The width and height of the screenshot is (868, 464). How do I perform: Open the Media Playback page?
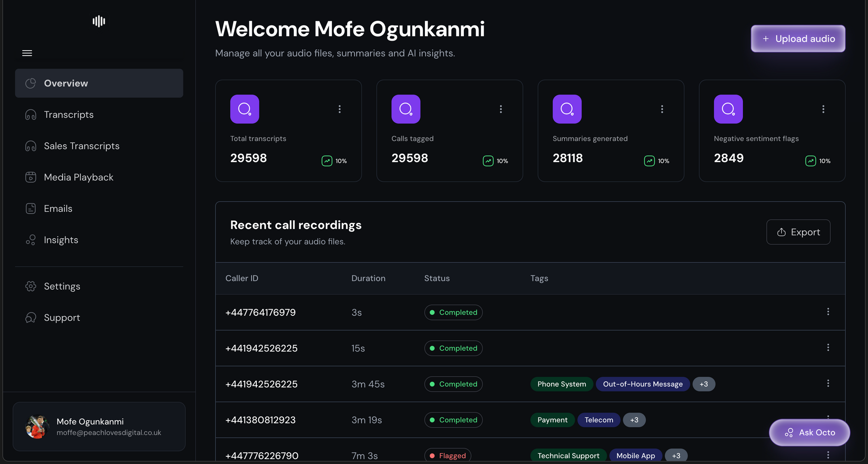point(78,177)
